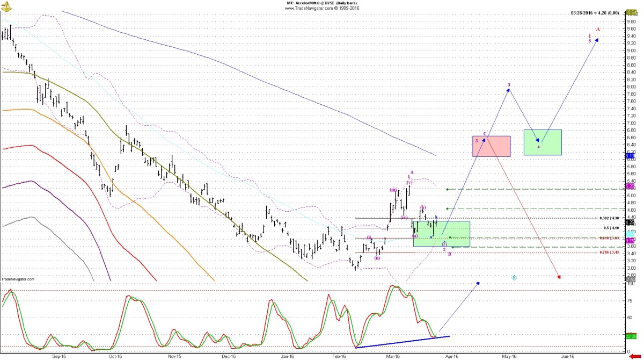Click the blue 6.10 price tag on axis

coord(631,156)
